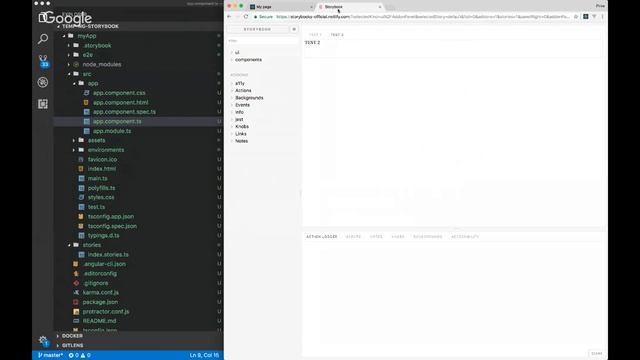
Task: Open the Actions addon stories
Action: (243, 91)
